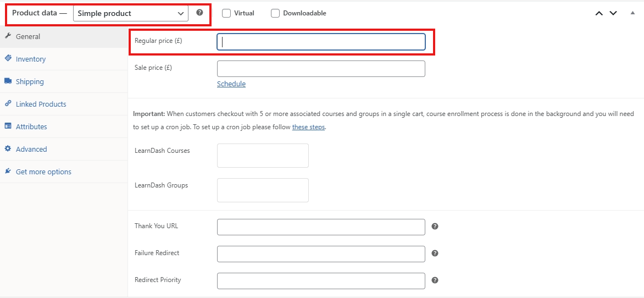Click the 'Product data —' heading text
This screenshot has height=298, width=644.
40,13
